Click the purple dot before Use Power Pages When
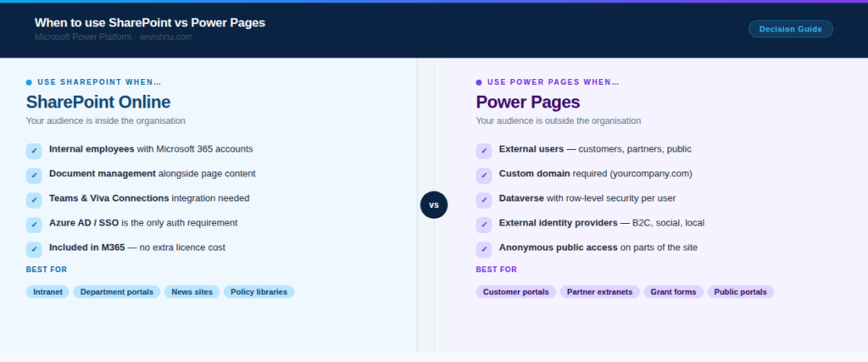This screenshot has width=868, height=362. (479, 82)
